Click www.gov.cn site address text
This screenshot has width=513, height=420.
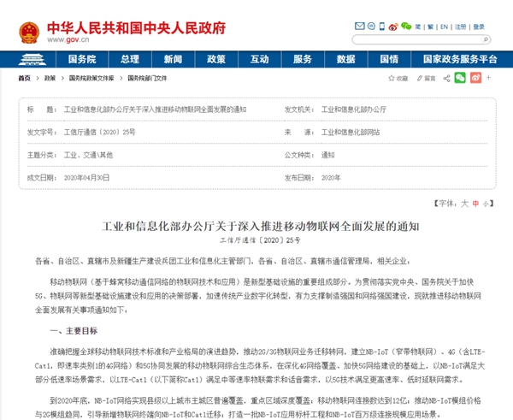click(x=68, y=39)
